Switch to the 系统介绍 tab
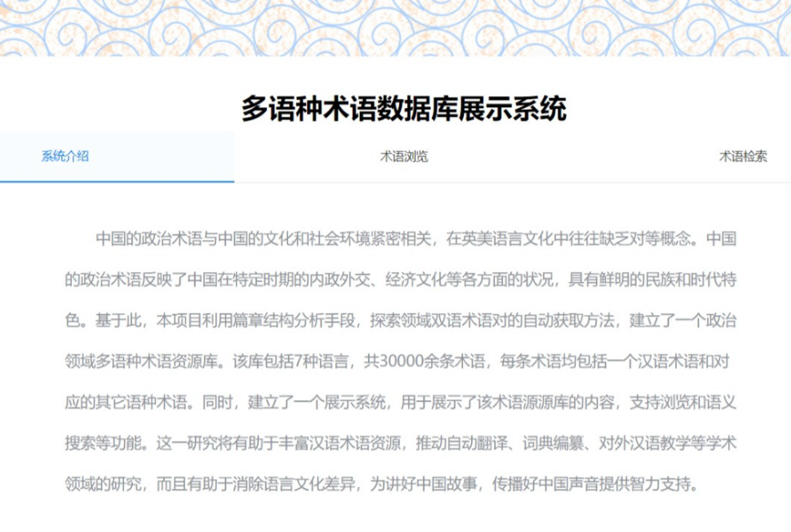This screenshot has height=532, width=791. point(66,156)
